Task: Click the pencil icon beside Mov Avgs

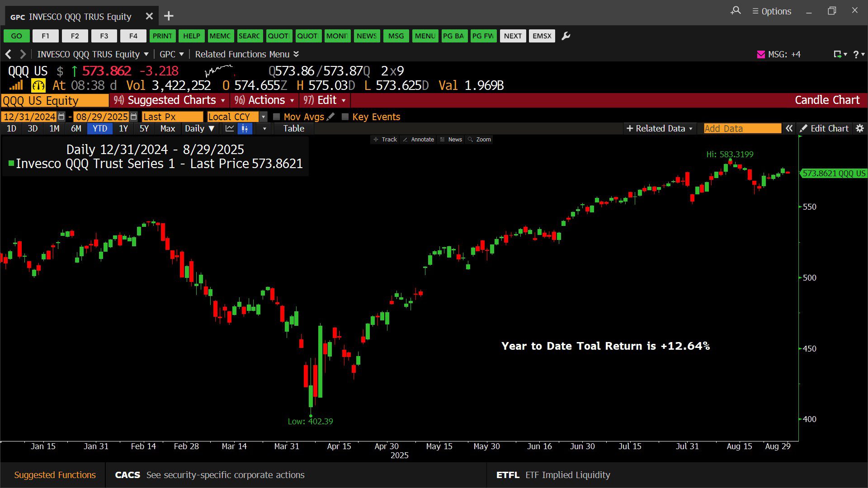Action: 331,117
